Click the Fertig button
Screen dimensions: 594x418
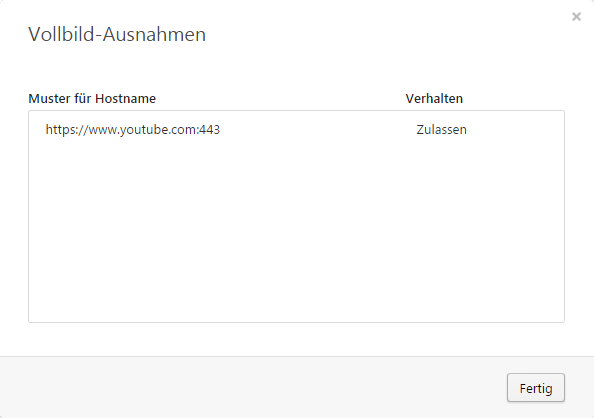(536, 388)
